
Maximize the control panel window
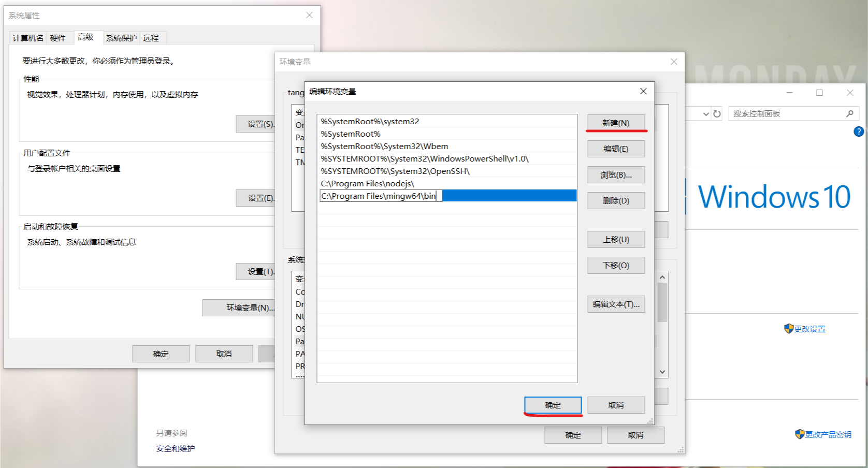[819, 93]
